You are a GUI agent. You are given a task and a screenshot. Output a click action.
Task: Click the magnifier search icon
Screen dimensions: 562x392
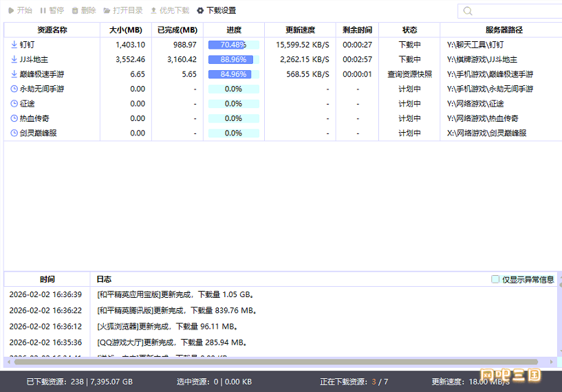pyautogui.click(x=467, y=11)
